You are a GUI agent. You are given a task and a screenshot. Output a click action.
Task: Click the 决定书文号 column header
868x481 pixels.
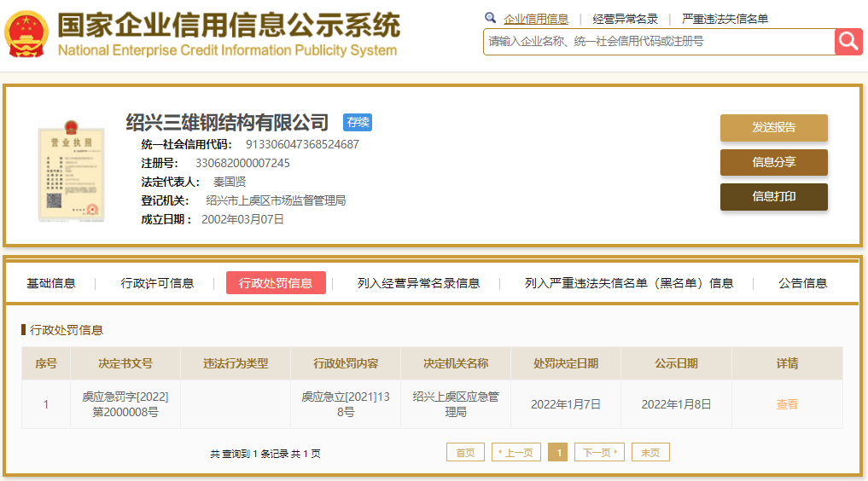[125, 364]
